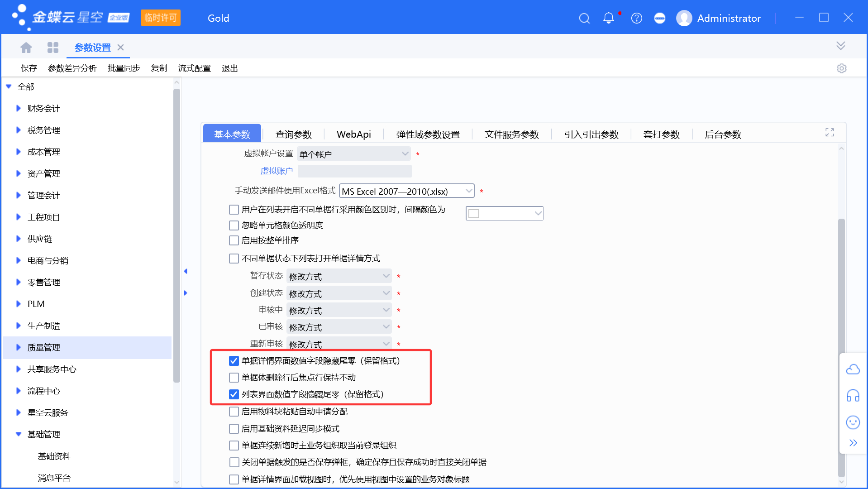The width and height of the screenshot is (868, 489).
Task: Check 启用按整单排序
Action: click(234, 240)
